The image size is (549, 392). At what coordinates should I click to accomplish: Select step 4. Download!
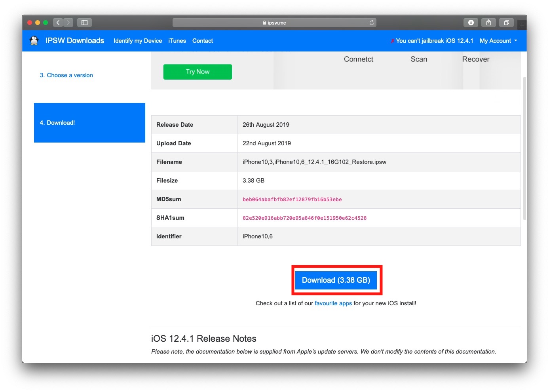coord(89,123)
